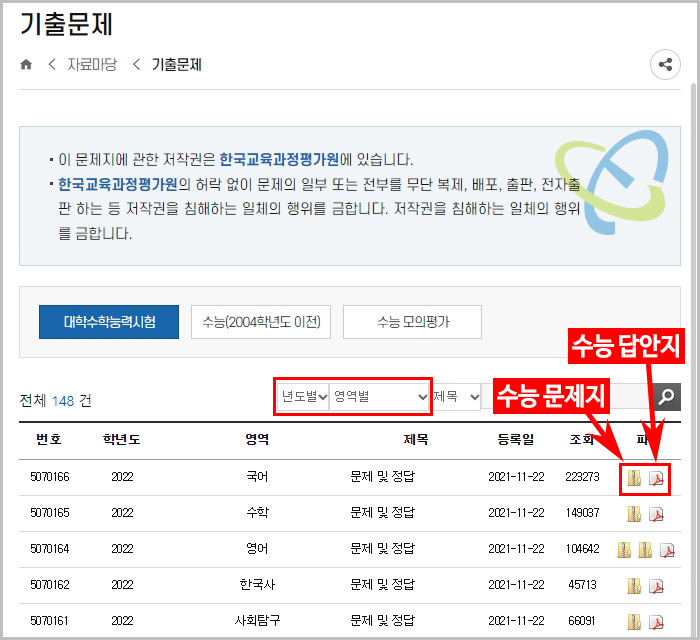The height and width of the screenshot is (640, 700).
Task: Open 수학 row 문제 및 정답 title
Action: point(383,512)
